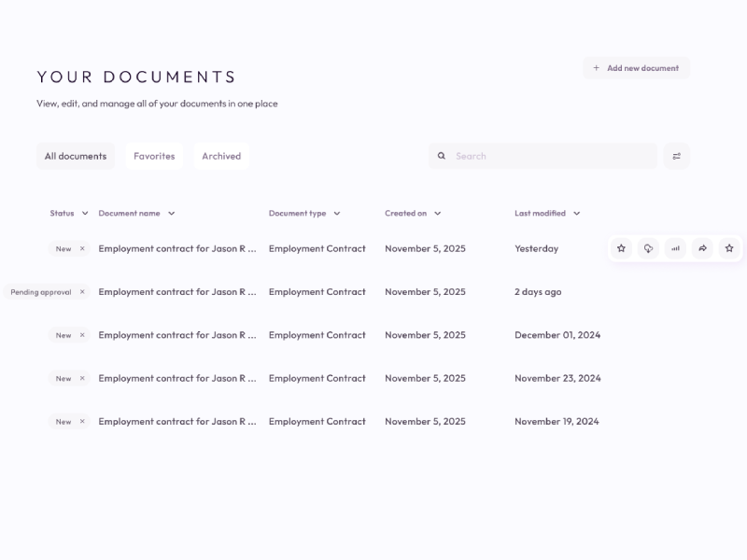Open the contract name modified 2 days ago

click(x=177, y=292)
